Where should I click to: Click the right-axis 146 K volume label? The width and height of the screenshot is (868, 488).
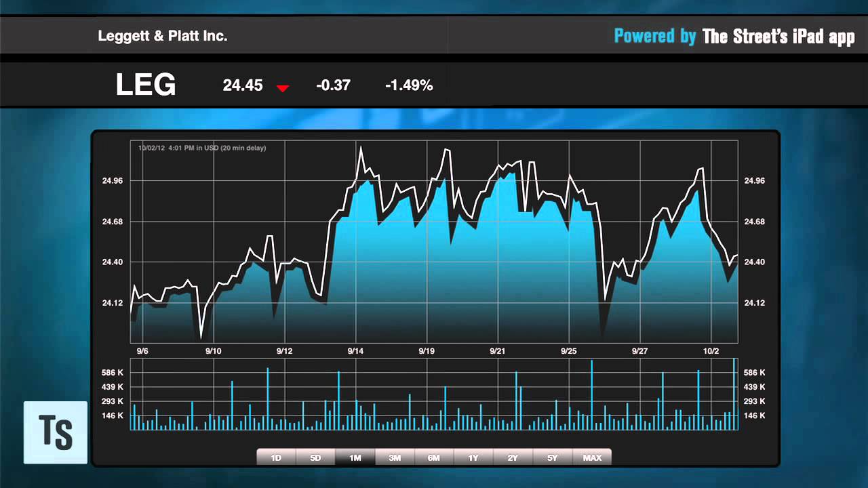coord(755,416)
